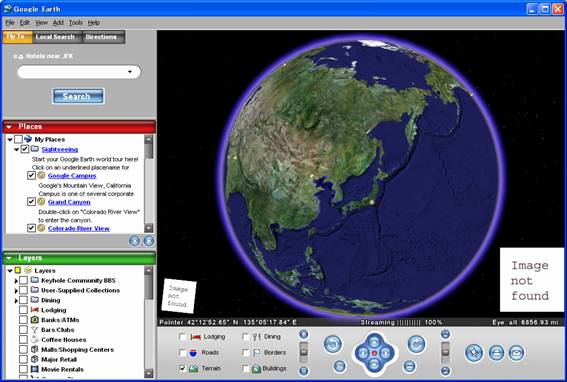The width and height of the screenshot is (567, 382).
Task: Enable the Lodging checkbox in the bottom control panel
Action: click(x=183, y=337)
